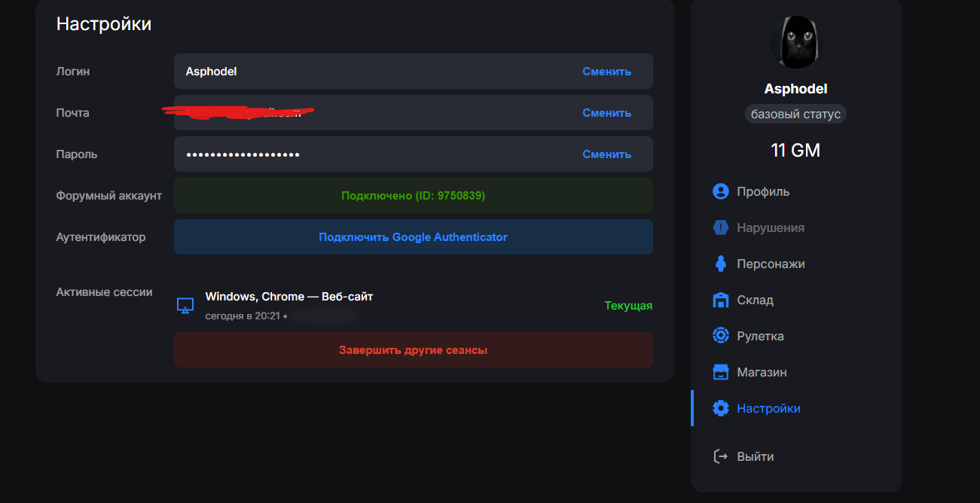Click the Настройки gear icon

(721, 408)
